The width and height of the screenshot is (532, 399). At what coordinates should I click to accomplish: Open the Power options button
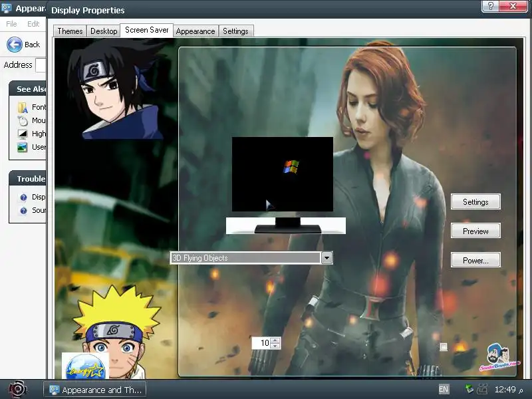pos(475,260)
